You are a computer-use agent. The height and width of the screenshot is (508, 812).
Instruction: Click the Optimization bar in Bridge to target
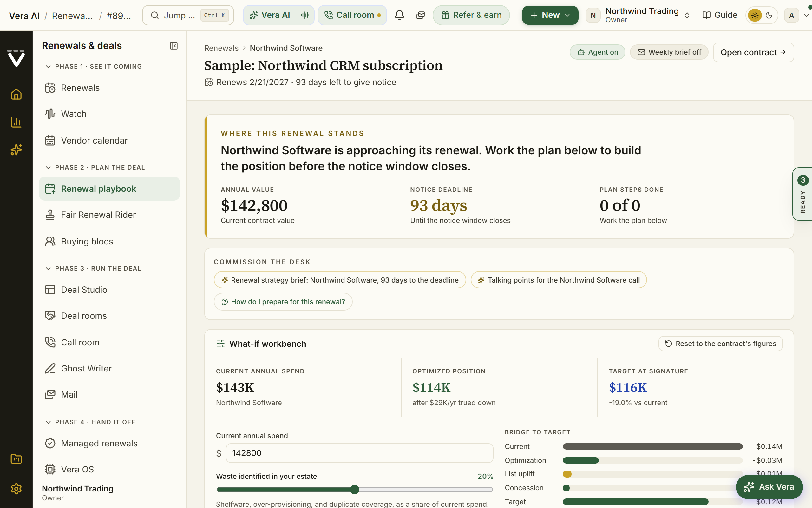pos(652,461)
